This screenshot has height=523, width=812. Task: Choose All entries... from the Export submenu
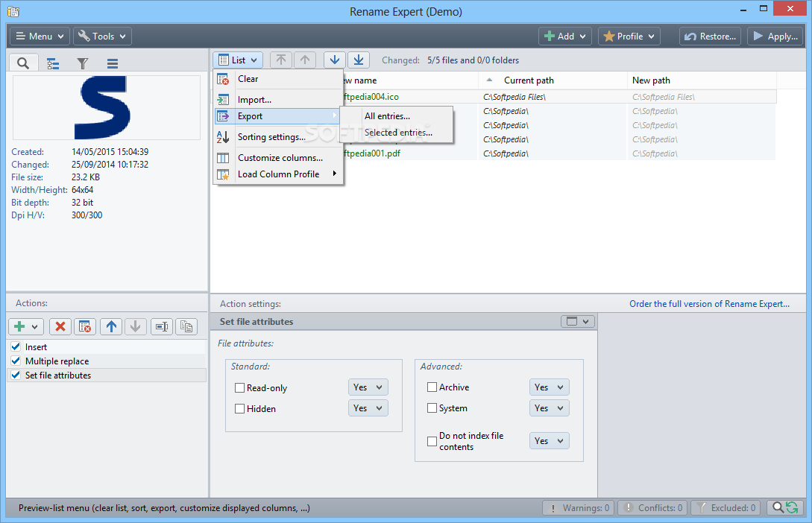[x=397, y=116]
